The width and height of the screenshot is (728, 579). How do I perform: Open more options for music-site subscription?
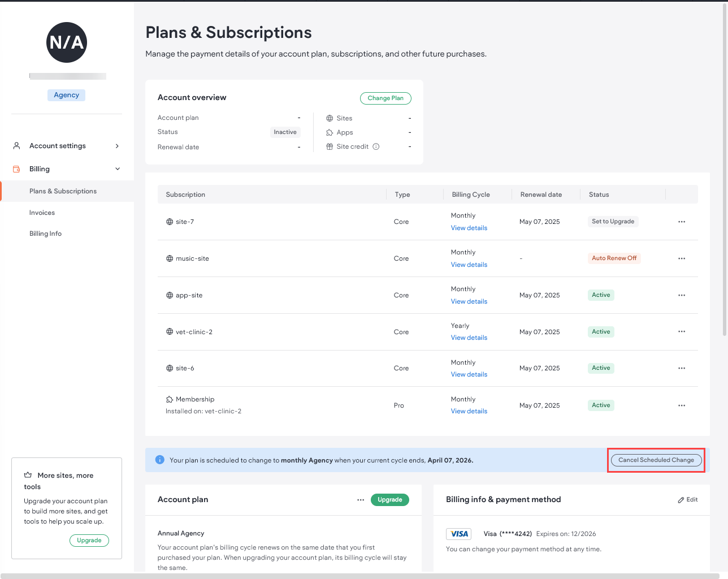[x=681, y=258]
